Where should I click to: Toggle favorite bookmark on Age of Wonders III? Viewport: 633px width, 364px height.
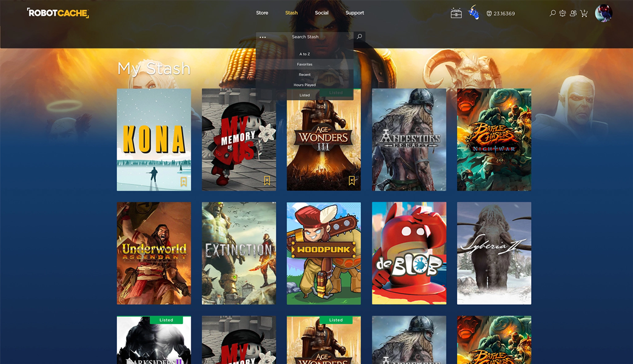click(x=352, y=180)
